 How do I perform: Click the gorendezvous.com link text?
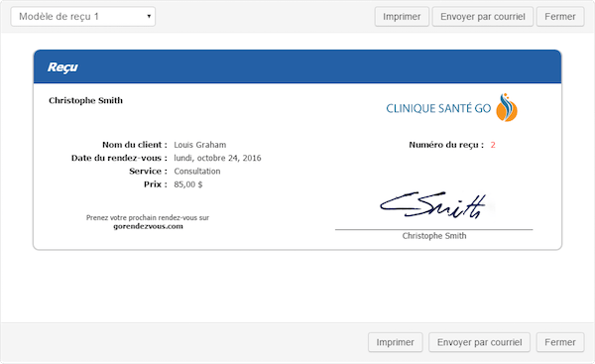(x=148, y=226)
